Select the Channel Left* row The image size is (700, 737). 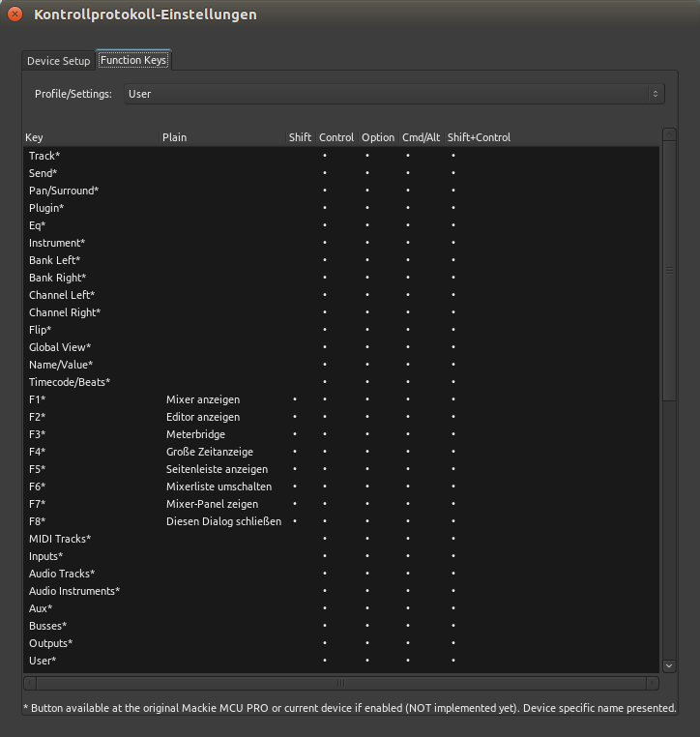pyautogui.click(x=341, y=295)
